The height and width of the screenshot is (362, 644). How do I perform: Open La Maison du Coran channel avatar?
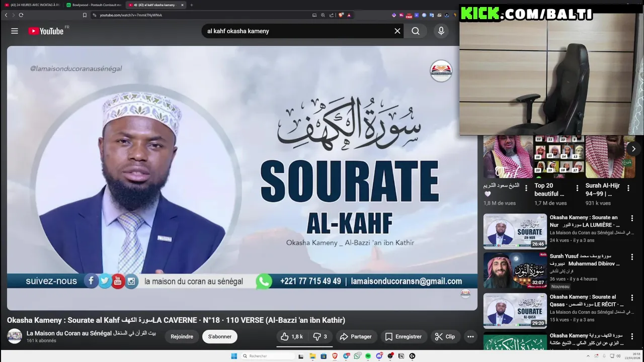coord(15,336)
